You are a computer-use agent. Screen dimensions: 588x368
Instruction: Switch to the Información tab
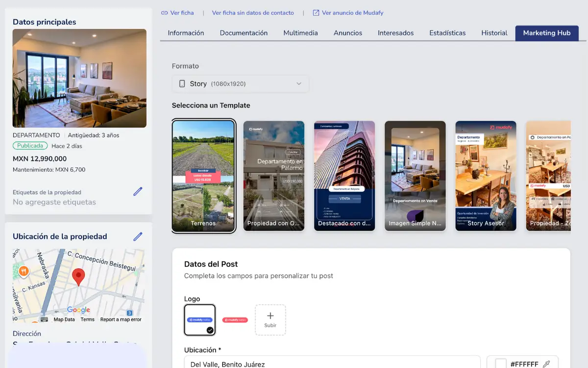(x=186, y=33)
